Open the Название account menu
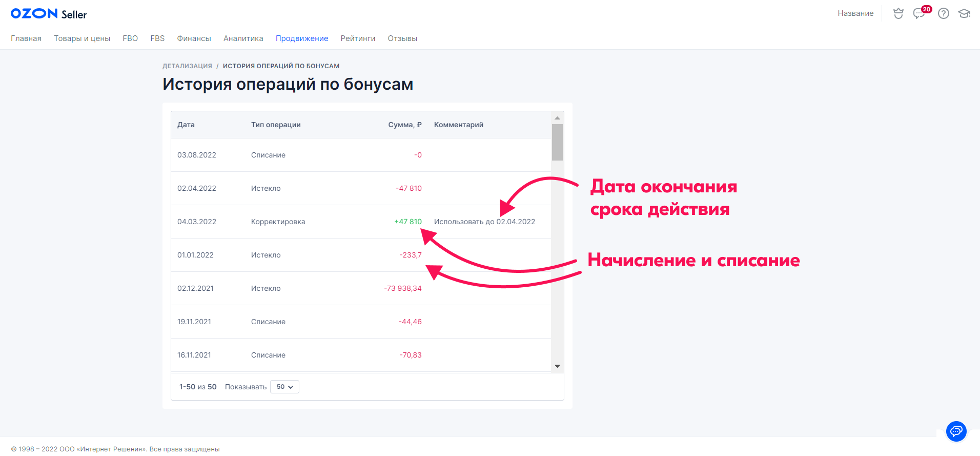This screenshot has width=980, height=456. point(855,13)
